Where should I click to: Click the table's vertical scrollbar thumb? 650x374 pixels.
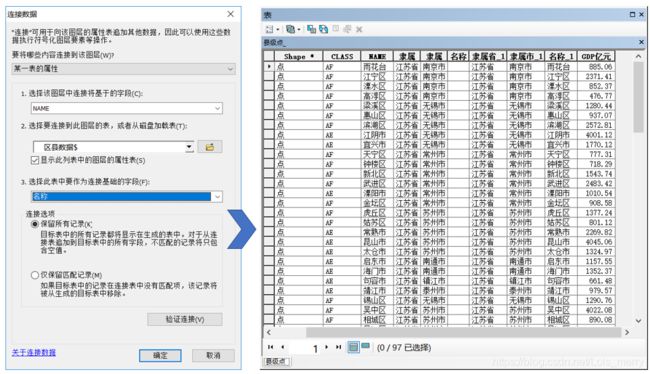tap(638, 97)
